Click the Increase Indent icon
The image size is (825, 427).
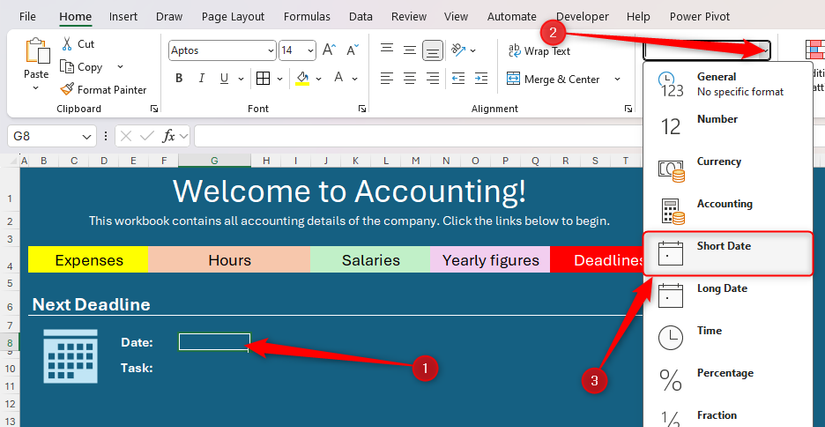[482, 79]
